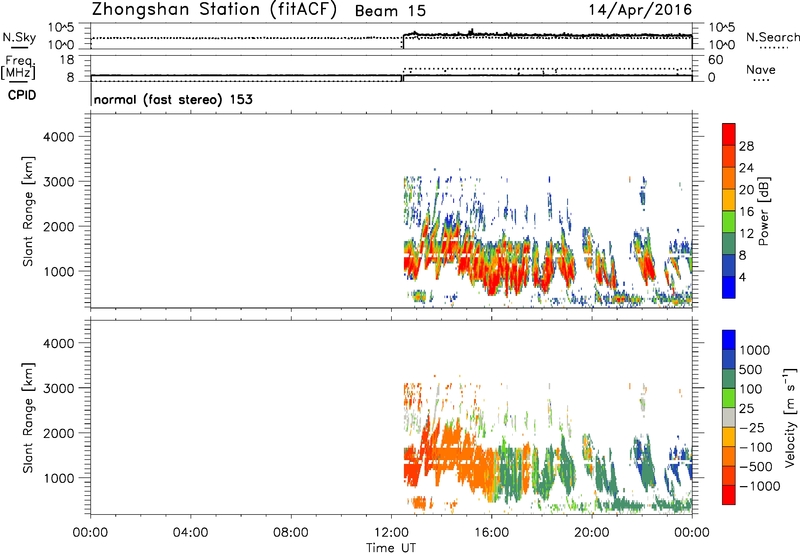Select the 'Beam 15' label
The image size is (800, 554).
point(390,11)
